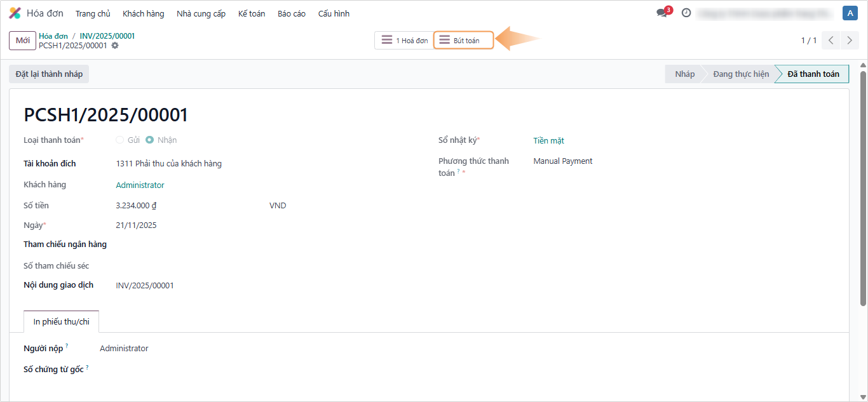868x402 pixels.
Task: Go to previous record with left arrow
Action: (x=831, y=41)
